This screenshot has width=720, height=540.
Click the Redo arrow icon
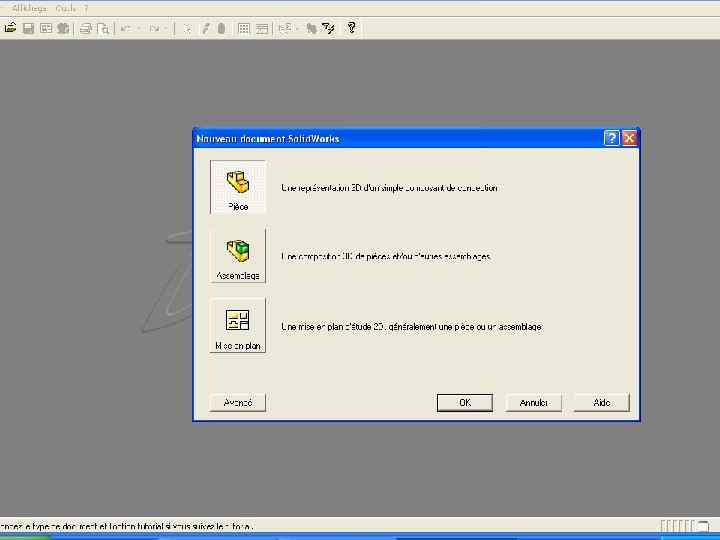pos(154,29)
